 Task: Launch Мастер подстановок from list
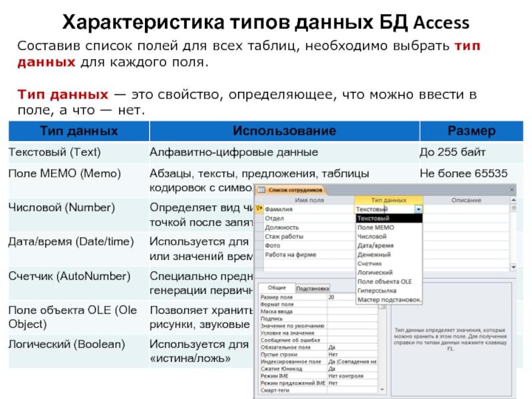(389, 300)
